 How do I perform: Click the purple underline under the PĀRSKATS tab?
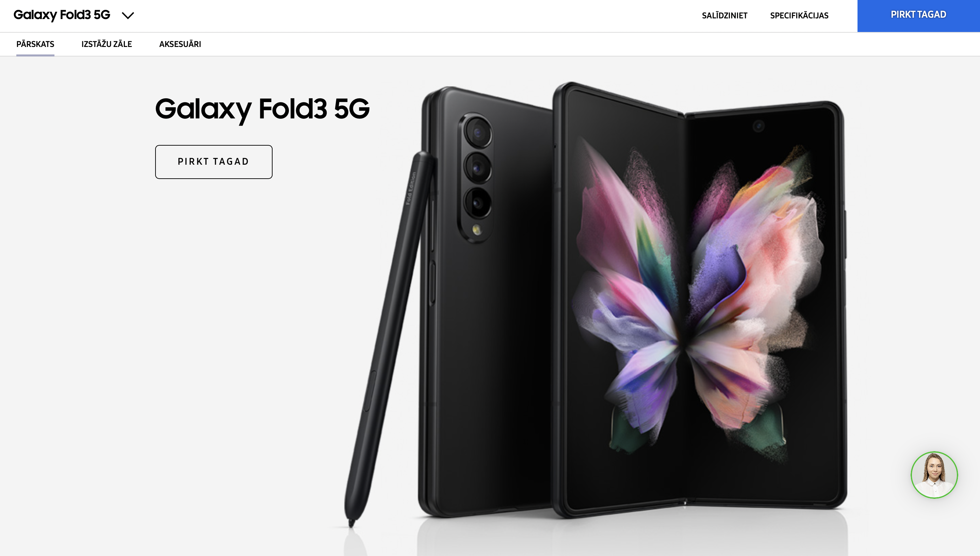click(x=35, y=55)
